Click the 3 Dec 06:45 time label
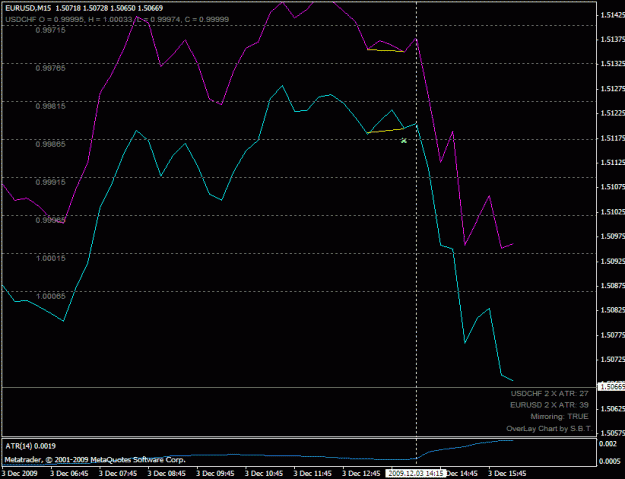The image size is (625, 479). tap(69, 473)
